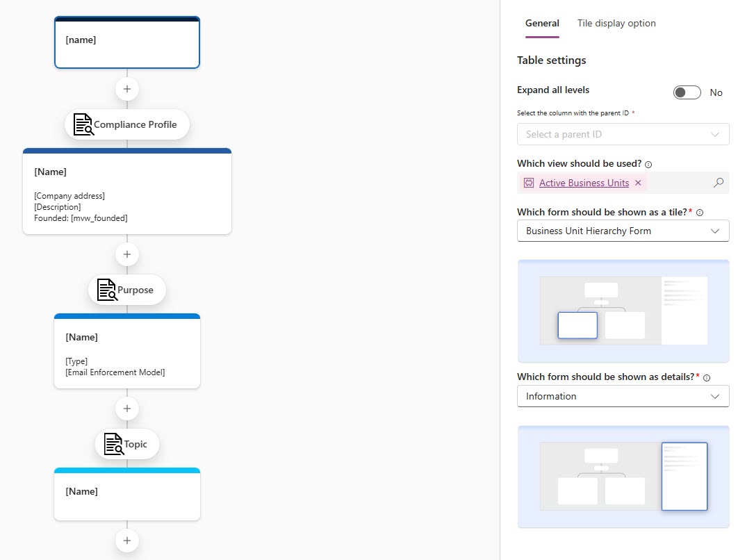Click the Purpose relationship document icon
The height and width of the screenshot is (560, 738).
(107, 290)
